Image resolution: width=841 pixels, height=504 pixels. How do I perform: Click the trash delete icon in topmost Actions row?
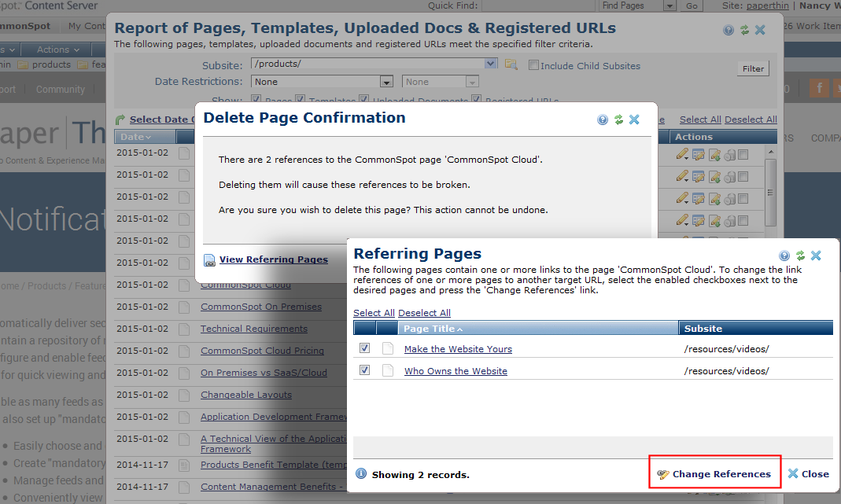coord(729,155)
